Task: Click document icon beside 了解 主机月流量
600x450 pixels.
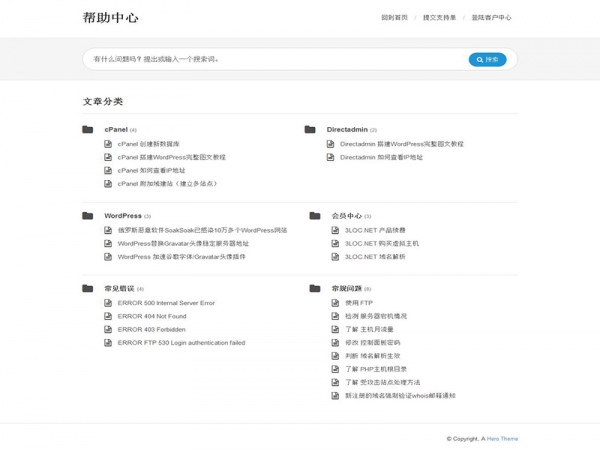Action: 335,329
